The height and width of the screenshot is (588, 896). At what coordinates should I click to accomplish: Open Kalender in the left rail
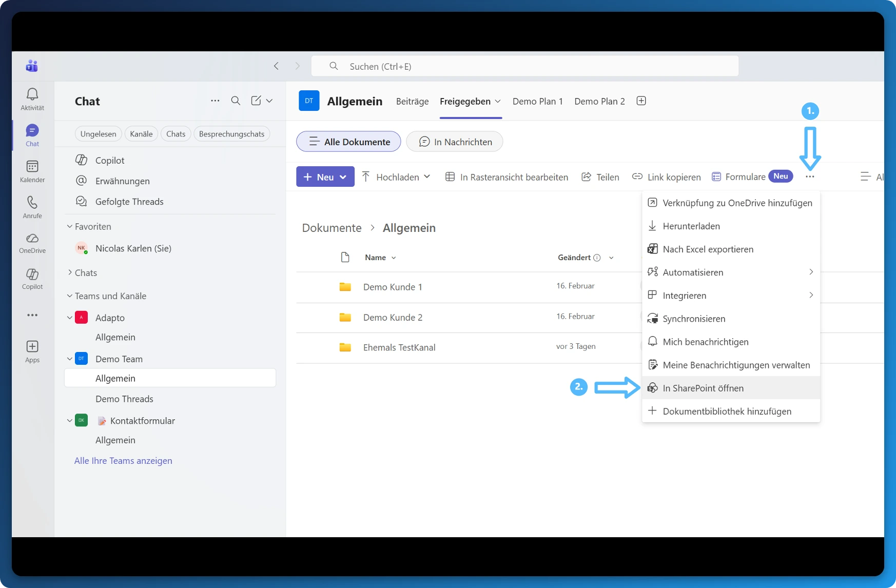32,171
